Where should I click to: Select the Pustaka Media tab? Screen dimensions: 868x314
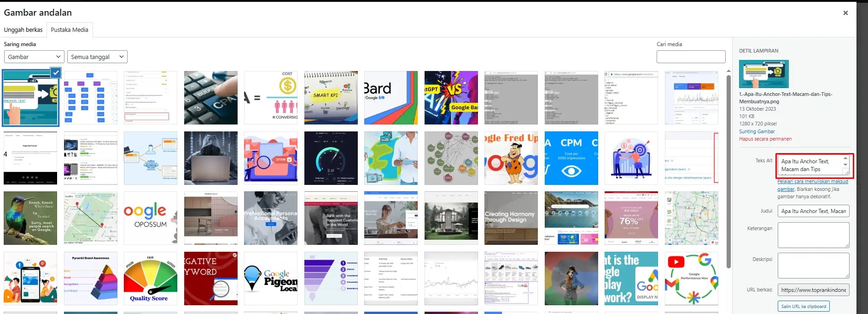click(70, 30)
